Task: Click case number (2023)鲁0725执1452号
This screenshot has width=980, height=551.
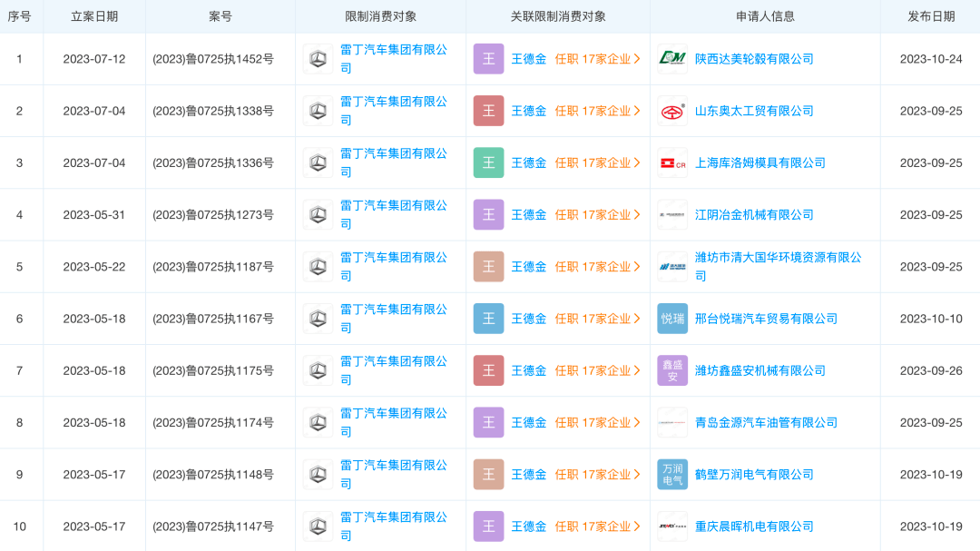Action: 212,59
